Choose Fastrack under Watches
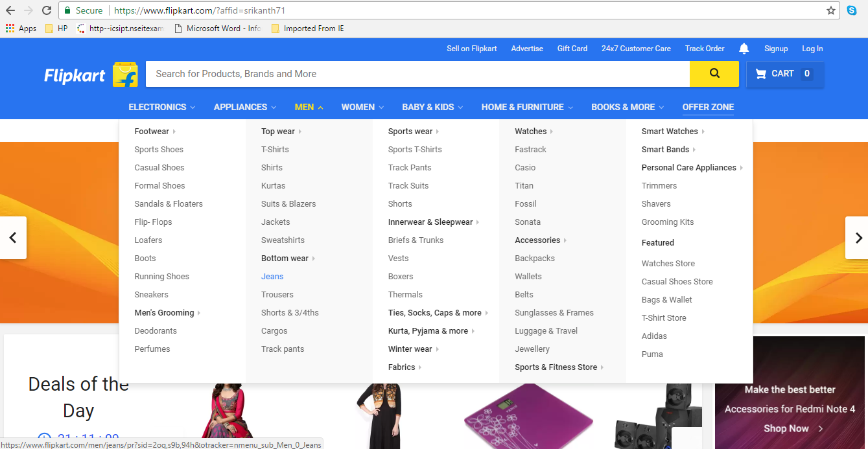Screen dimensions: 868x449 530,149
